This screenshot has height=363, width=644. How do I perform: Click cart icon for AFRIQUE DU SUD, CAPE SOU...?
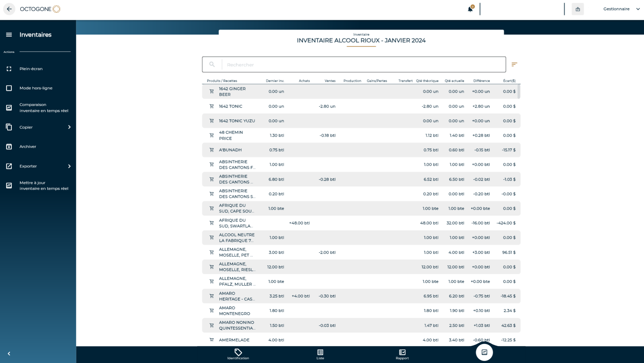[x=212, y=208]
